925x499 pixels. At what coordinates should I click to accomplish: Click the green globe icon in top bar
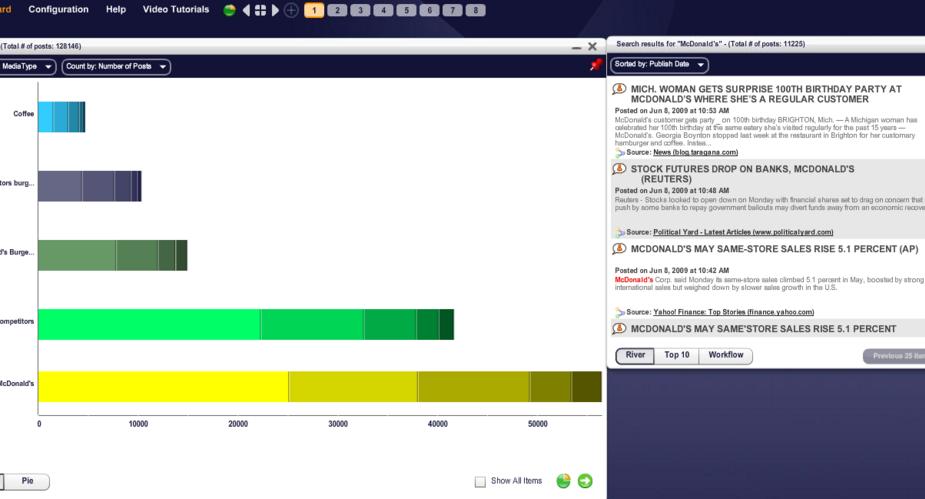pyautogui.click(x=229, y=10)
